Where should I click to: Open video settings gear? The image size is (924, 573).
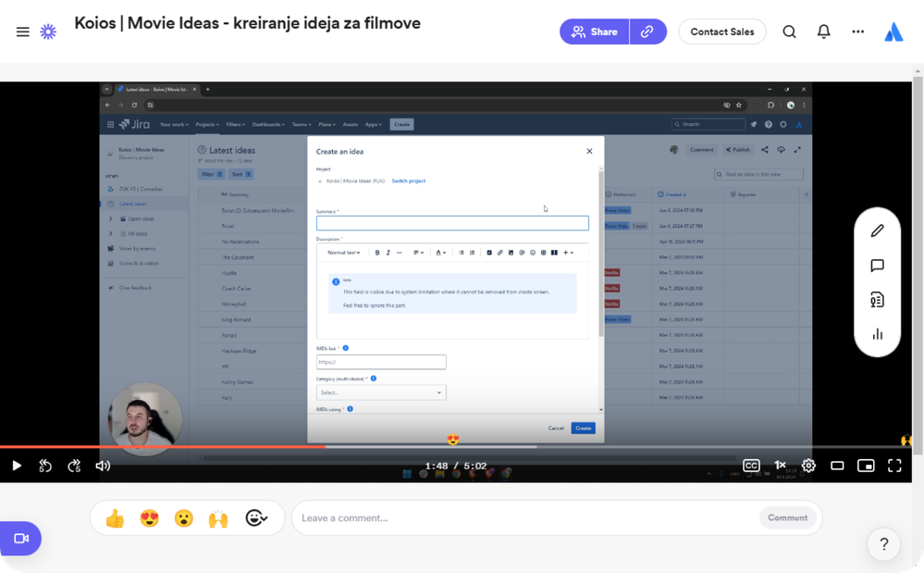coord(808,466)
